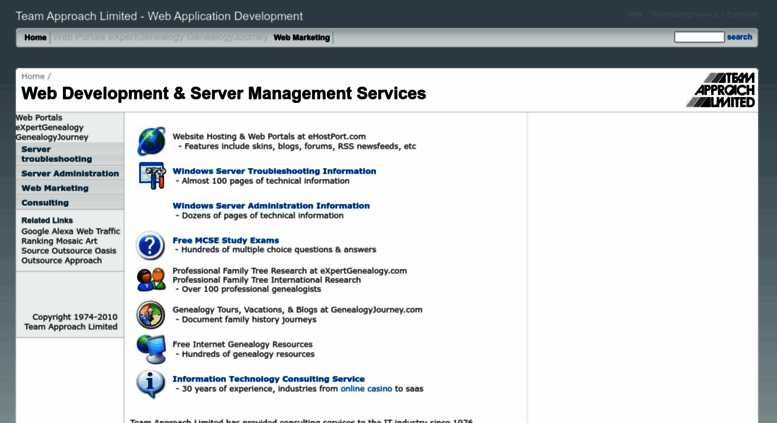This screenshot has width=777, height=423.
Task: Open Windows Server Troubleshooting Information link
Action: tap(274, 171)
